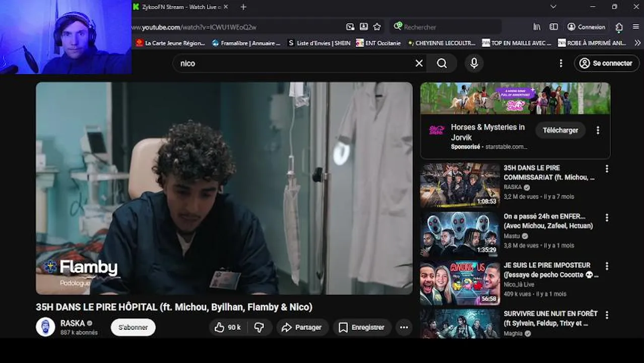Open the RASKA channel avatar
This screenshot has width=644, height=363.
click(x=45, y=327)
